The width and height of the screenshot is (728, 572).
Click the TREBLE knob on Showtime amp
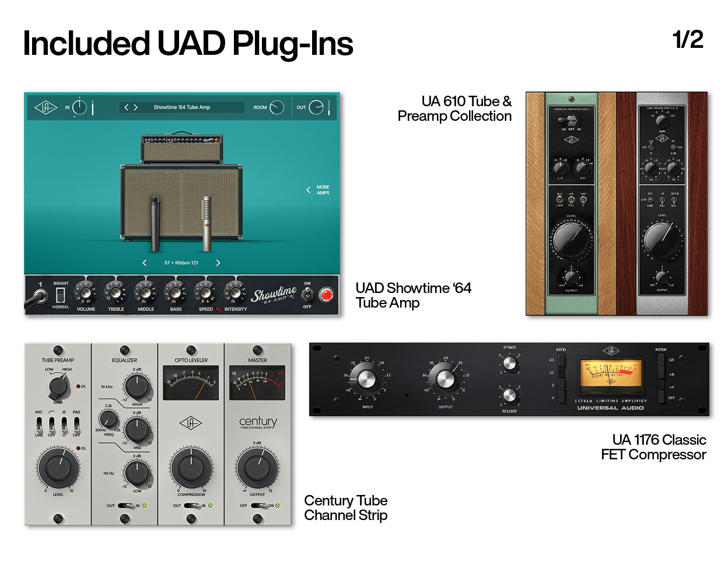[x=116, y=292]
